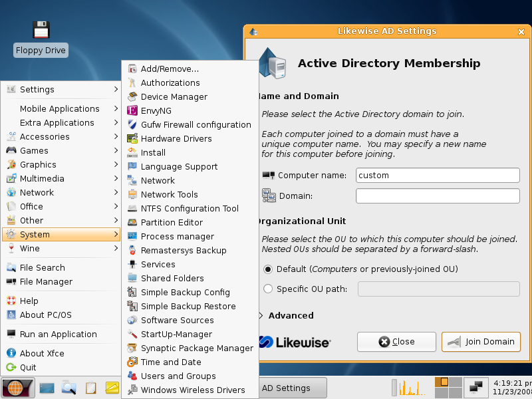
Task: Open the Other submenu
Action: (x=61, y=221)
